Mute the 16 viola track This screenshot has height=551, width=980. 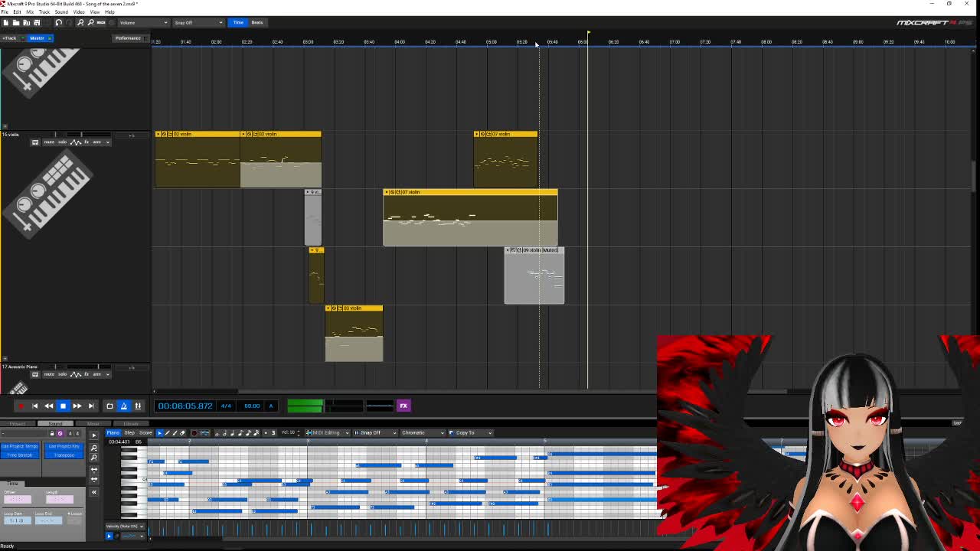[x=49, y=142]
